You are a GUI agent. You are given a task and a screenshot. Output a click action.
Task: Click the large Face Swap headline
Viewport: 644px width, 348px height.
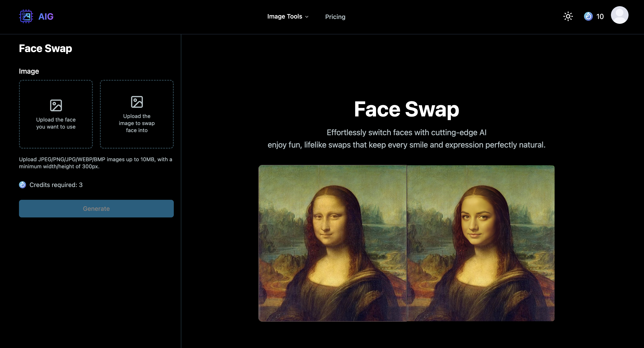coord(406,109)
